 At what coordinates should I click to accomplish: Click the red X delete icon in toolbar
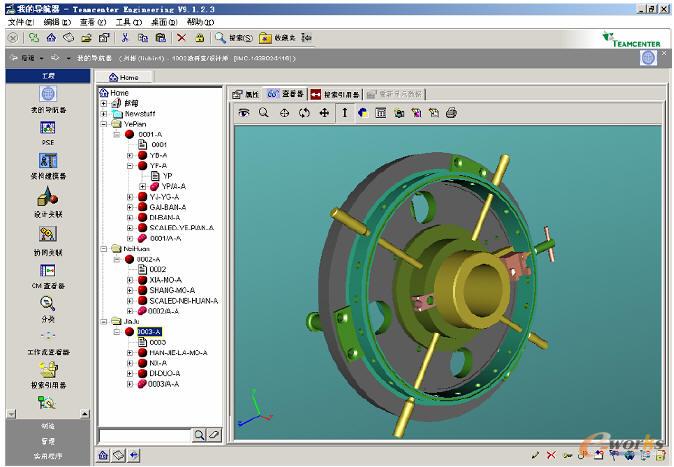point(181,38)
